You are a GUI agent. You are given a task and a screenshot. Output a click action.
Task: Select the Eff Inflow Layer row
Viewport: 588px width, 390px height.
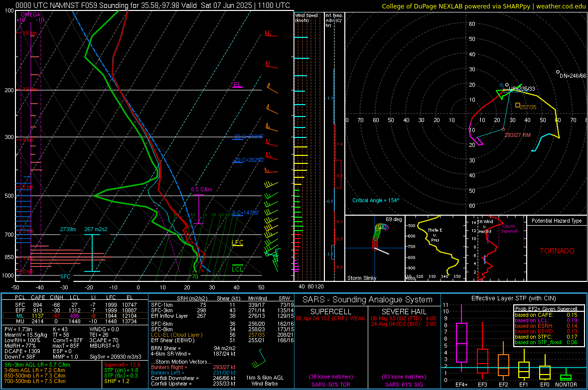coord(222,316)
